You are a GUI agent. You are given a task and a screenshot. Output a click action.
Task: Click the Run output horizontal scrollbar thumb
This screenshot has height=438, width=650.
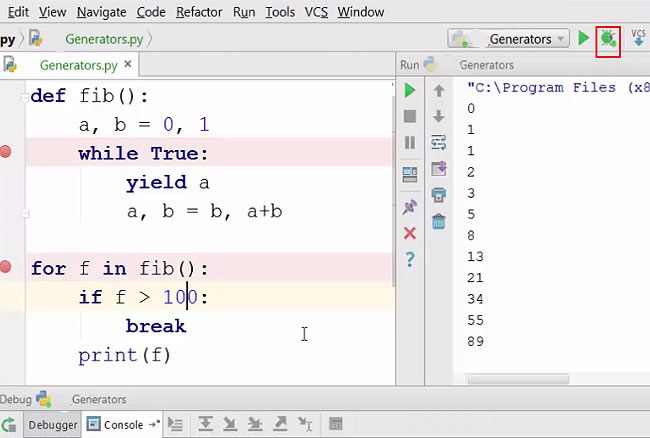coord(518,379)
